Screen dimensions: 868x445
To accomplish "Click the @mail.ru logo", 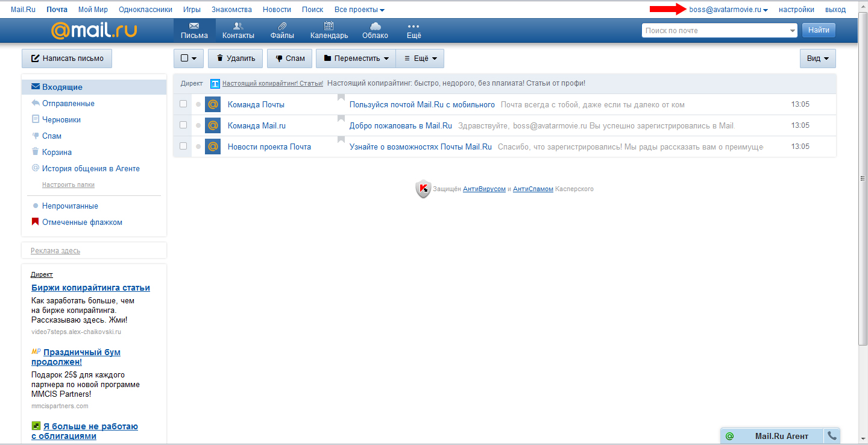I will click(93, 30).
